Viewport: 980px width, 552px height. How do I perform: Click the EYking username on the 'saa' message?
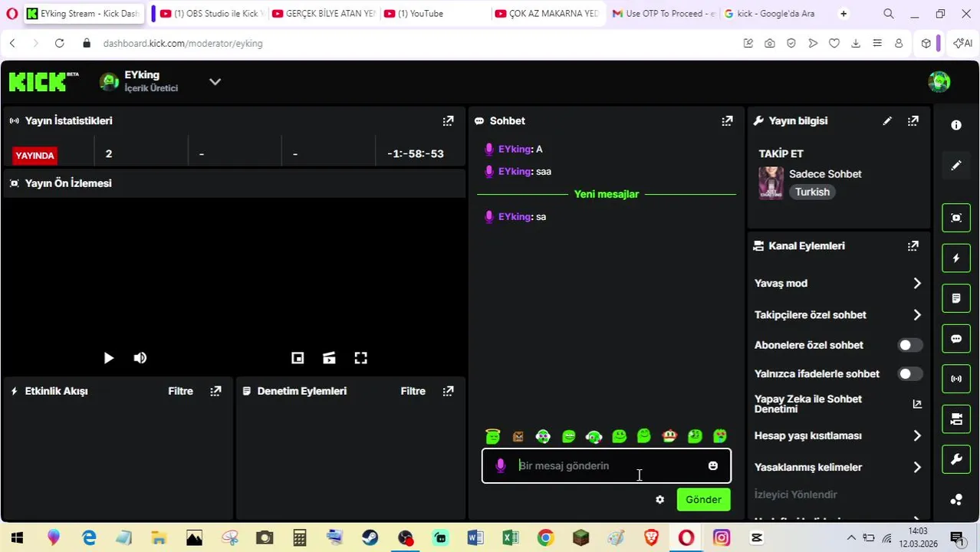click(515, 172)
